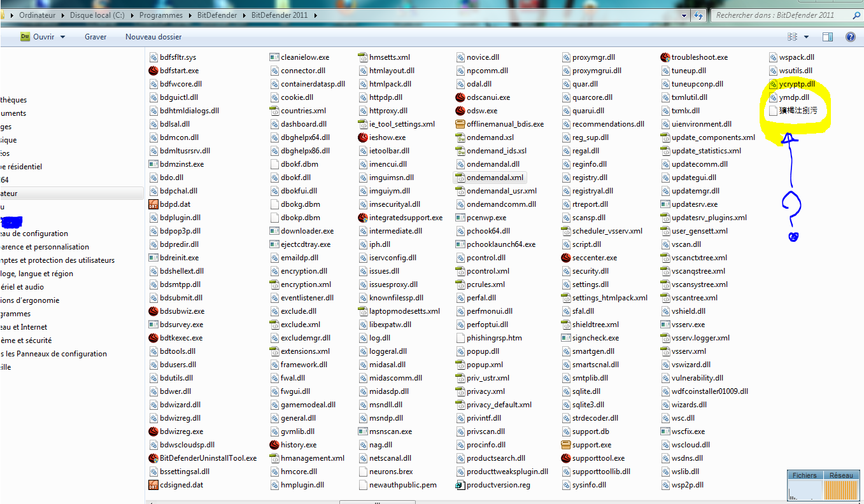Select the file wdfcoinstaller01009.dll
The width and height of the screenshot is (864, 504).
point(705,391)
